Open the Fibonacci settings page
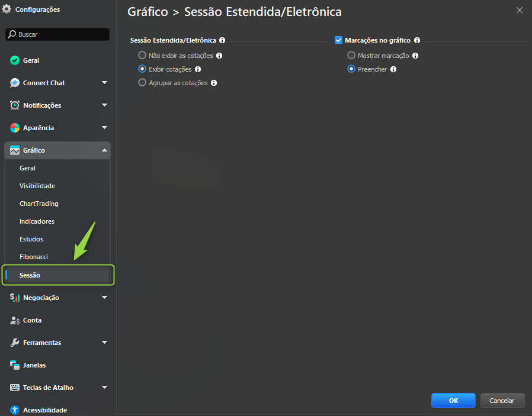Image resolution: width=532 pixels, height=416 pixels. [34, 257]
